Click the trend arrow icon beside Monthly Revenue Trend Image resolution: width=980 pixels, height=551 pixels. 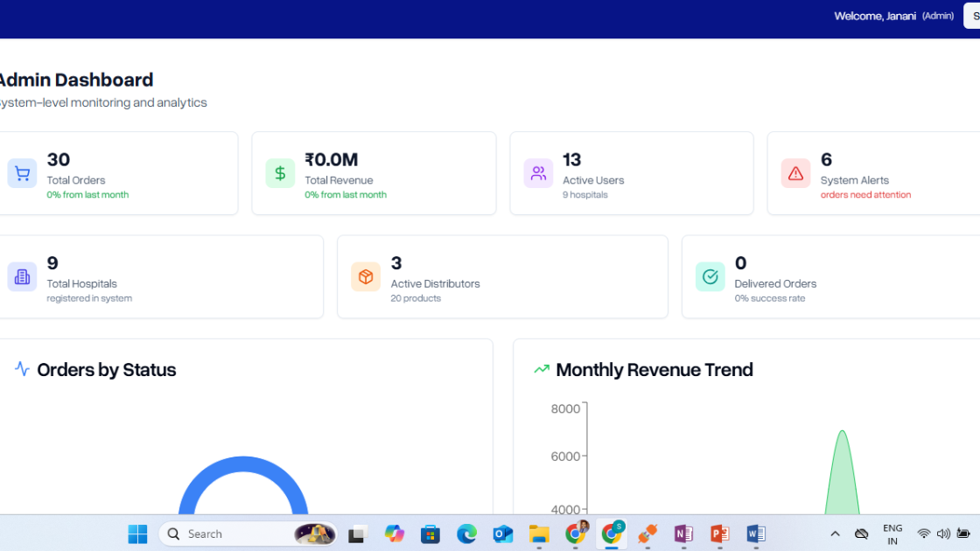(542, 369)
